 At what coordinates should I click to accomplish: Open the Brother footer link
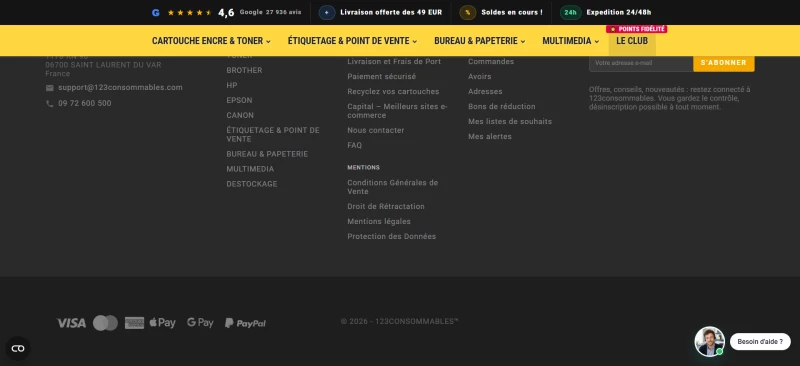244,70
